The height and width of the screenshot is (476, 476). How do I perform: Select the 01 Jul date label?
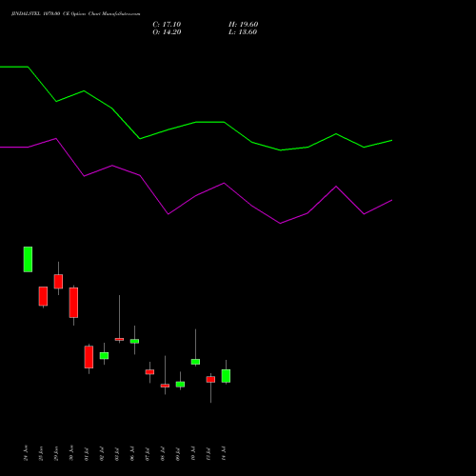tap(87, 454)
